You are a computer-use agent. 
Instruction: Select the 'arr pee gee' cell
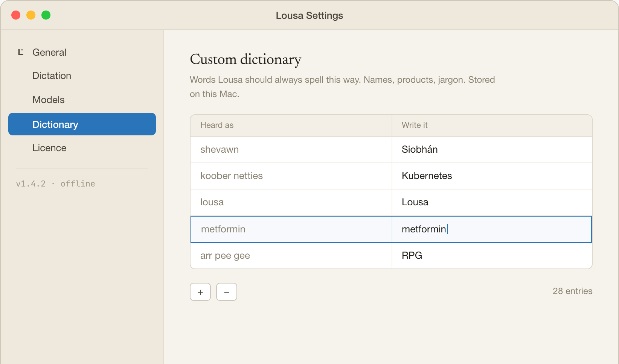pyautogui.click(x=291, y=256)
